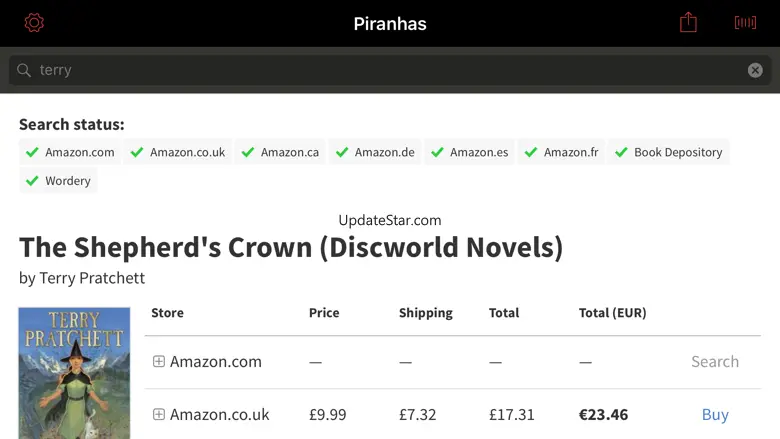The height and width of the screenshot is (439, 780).
Task: Clear the search field with the X icon
Action: pyautogui.click(x=755, y=70)
